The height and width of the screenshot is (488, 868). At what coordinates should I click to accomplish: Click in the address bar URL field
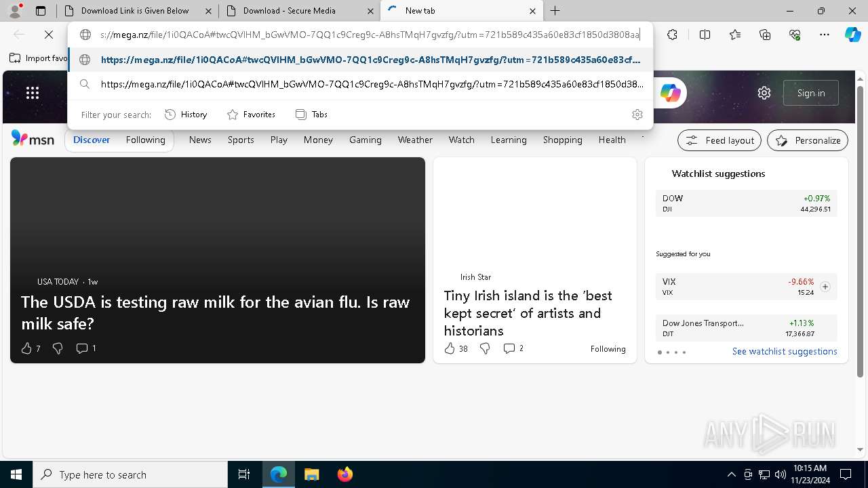pyautogui.click(x=370, y=35)
